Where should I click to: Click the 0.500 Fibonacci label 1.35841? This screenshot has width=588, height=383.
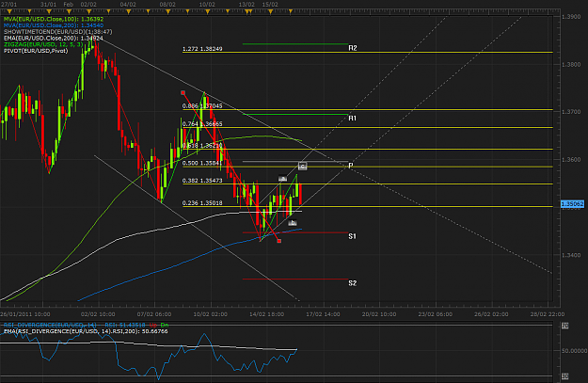point(202,163)
